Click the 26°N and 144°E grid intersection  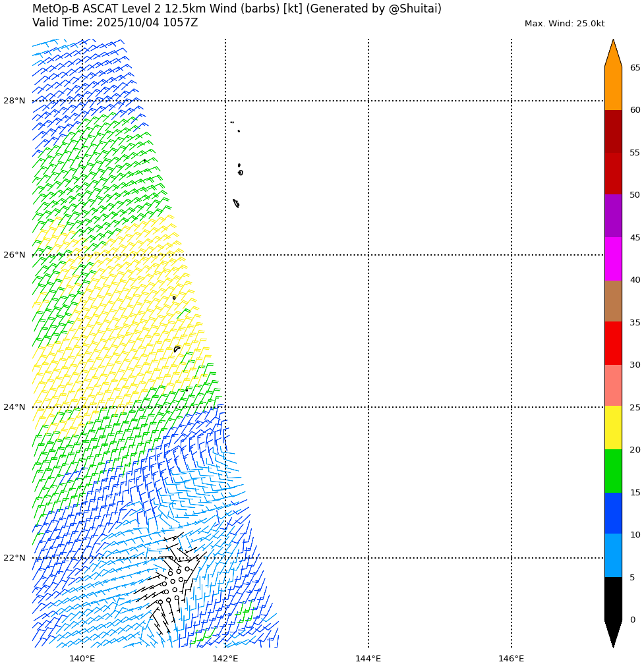click(368, 255)
